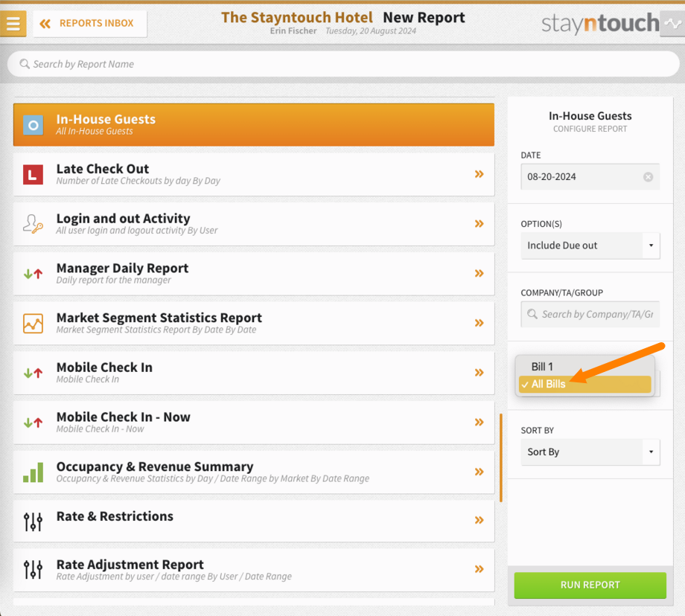
Task: Open the hamburger main menu
Action: tap(13, 23)
